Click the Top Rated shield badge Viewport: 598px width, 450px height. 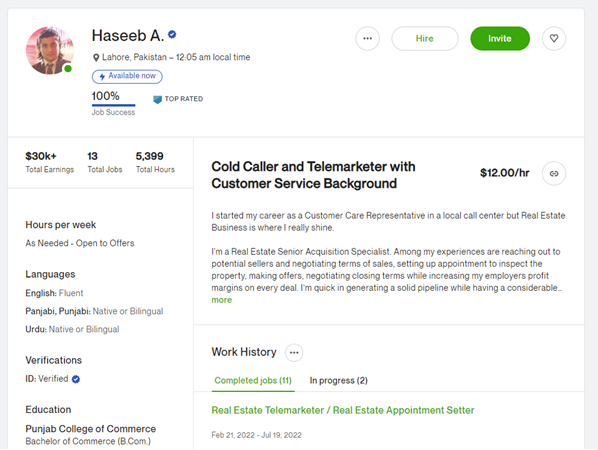click(157, 100)
